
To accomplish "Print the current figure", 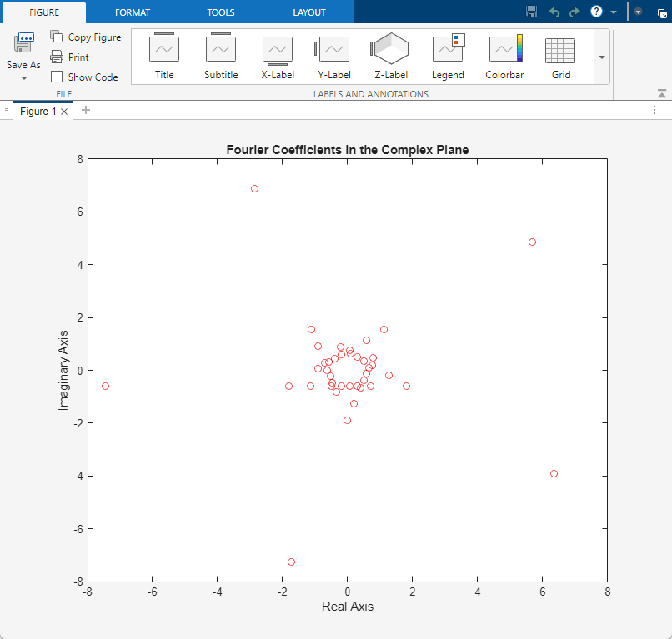I will pyautogui.click(x=70, y=57).
